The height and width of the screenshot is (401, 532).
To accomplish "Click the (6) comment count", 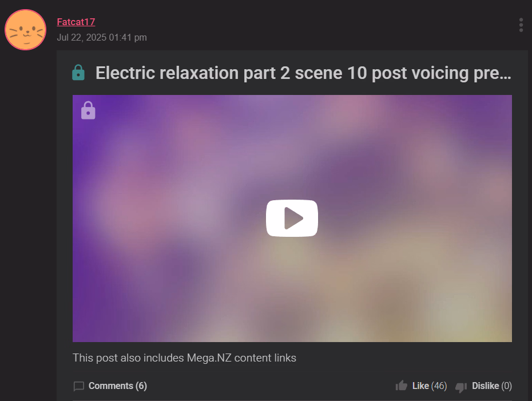I will coord(141,386).
